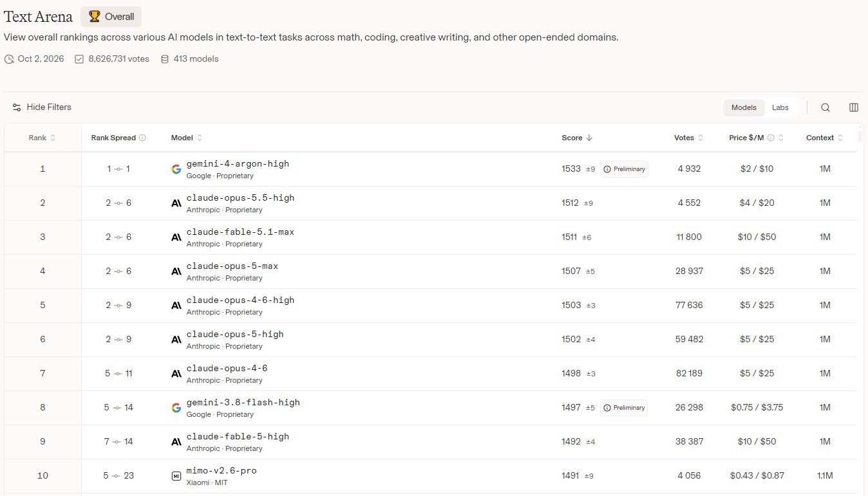
Task: Click the checkbox icon beside votes count
Action: click(x=79, y=59)
